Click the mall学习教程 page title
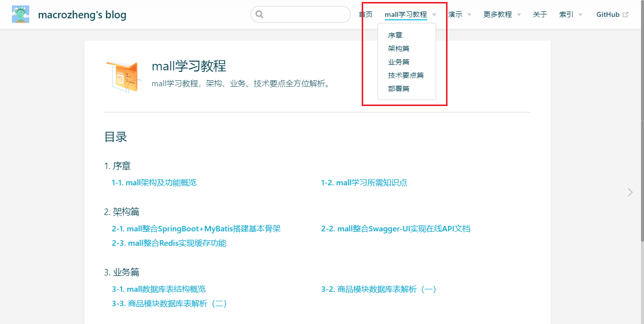This screenshot has height=324, width=644. 189,66
